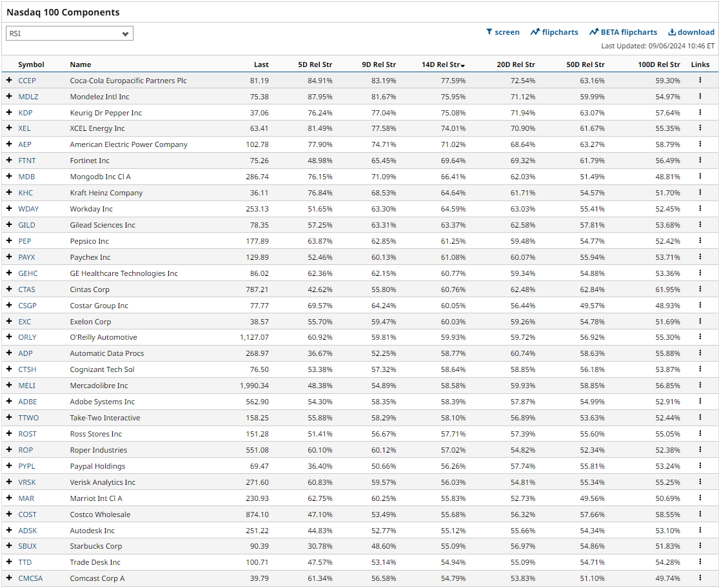The width and height of the screenshot is (719, 588).
Task: Expand the ADP row details
Action: (x=9, y=353)
